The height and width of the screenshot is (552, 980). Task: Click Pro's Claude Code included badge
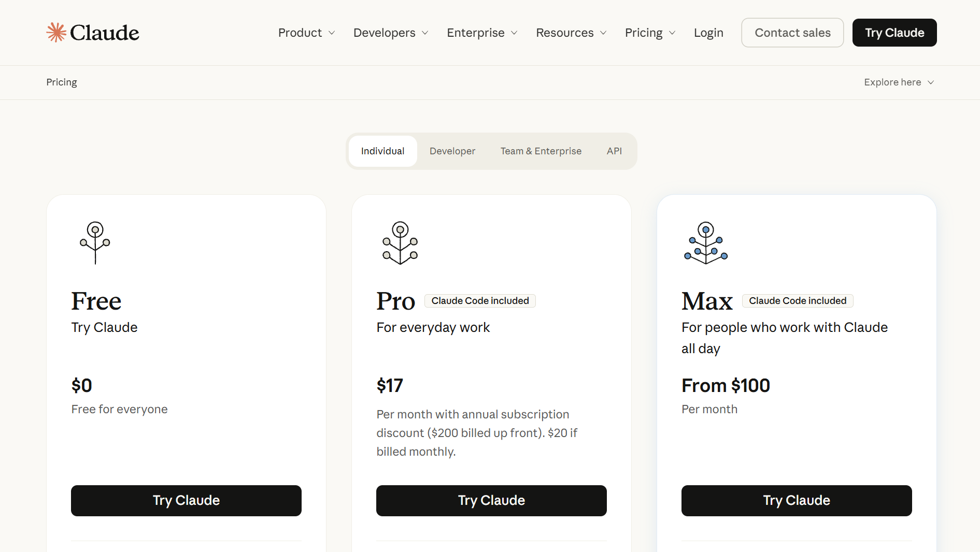pos(480,301)
